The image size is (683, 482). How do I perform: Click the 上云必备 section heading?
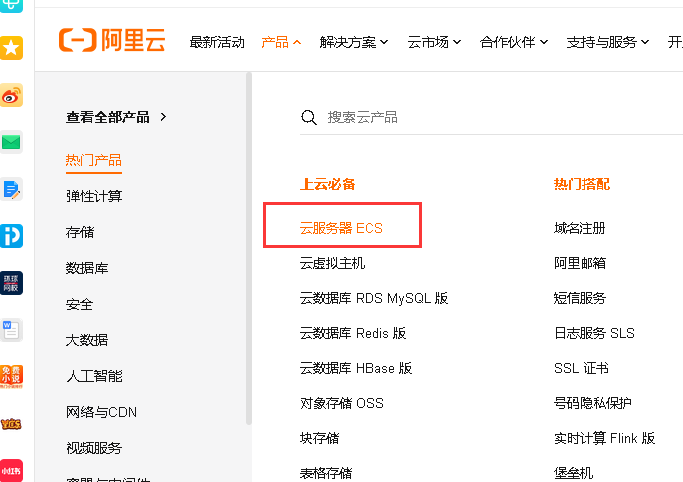[x=328, y=184]
